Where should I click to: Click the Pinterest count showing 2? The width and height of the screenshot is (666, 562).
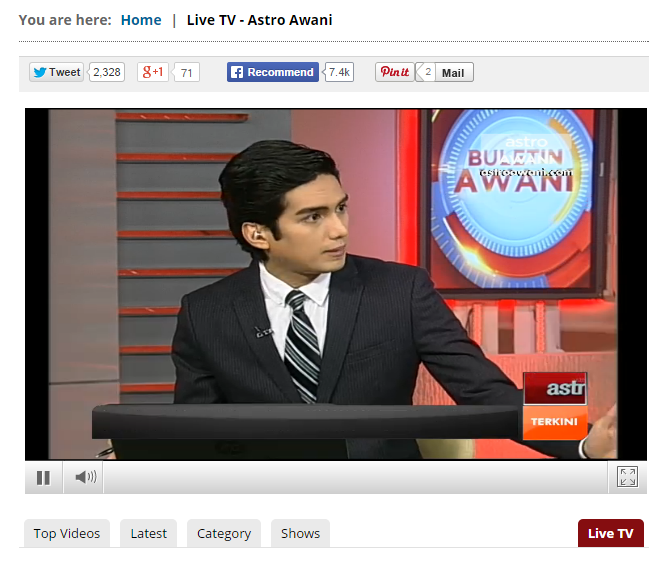click(x=426, y=72)
